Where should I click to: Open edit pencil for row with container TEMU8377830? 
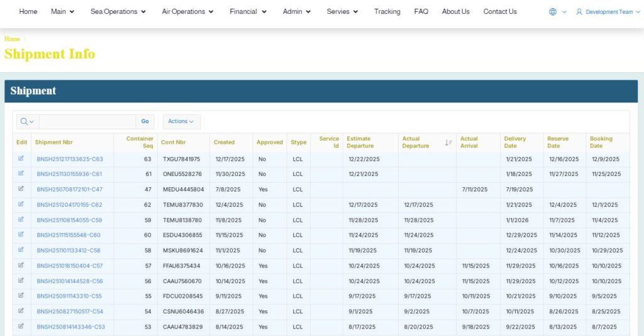21,204
